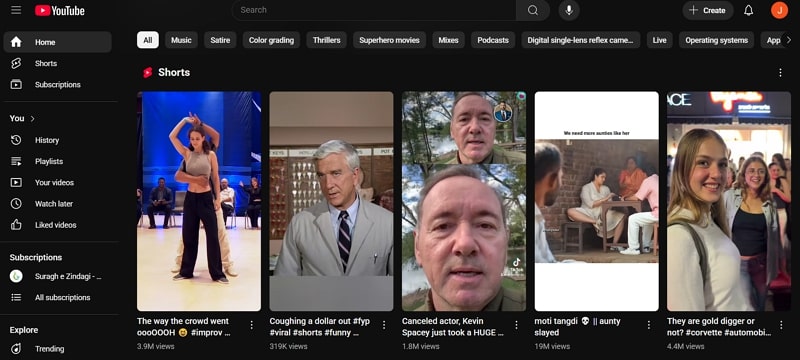This screenshot has width=800, height=360.
Task: Open the hamburger guide menu
Action: (16, 10)
